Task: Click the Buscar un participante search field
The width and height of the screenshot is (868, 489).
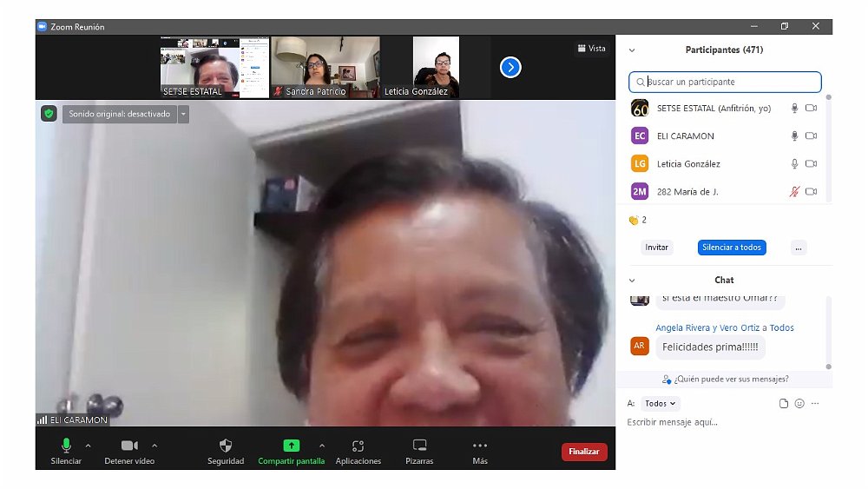Action: [x=725, y=83]
